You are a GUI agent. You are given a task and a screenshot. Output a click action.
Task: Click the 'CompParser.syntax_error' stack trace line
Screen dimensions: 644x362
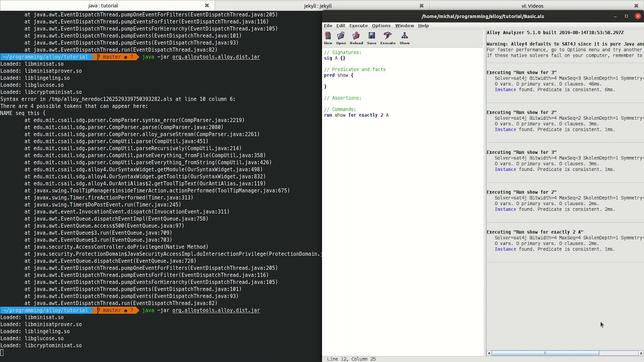(x=134, y=120)
